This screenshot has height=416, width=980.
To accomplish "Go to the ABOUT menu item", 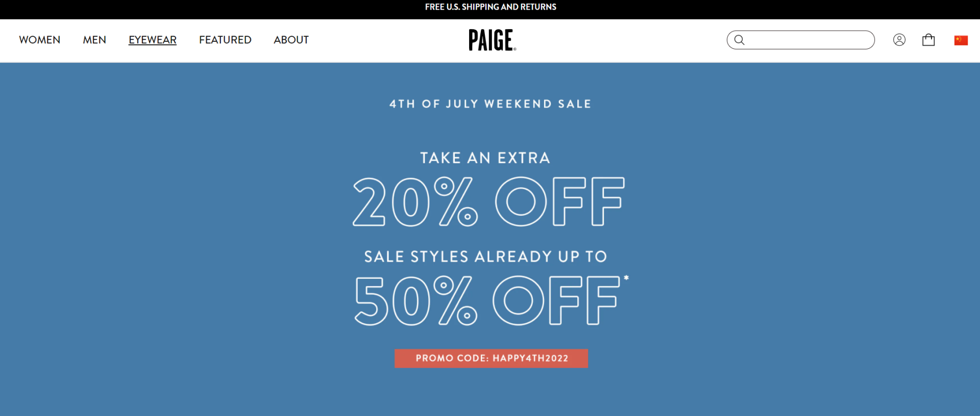I will [291, 40].
